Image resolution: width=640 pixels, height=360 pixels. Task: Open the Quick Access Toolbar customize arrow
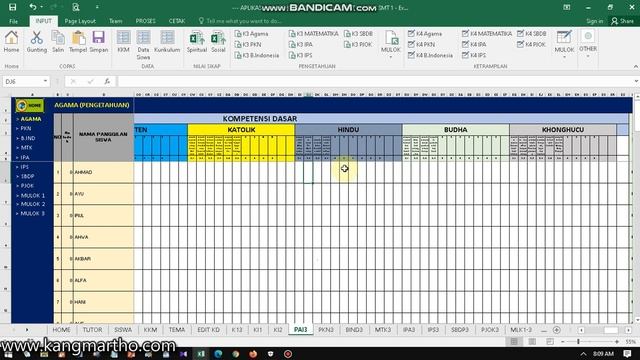(97, 7)
